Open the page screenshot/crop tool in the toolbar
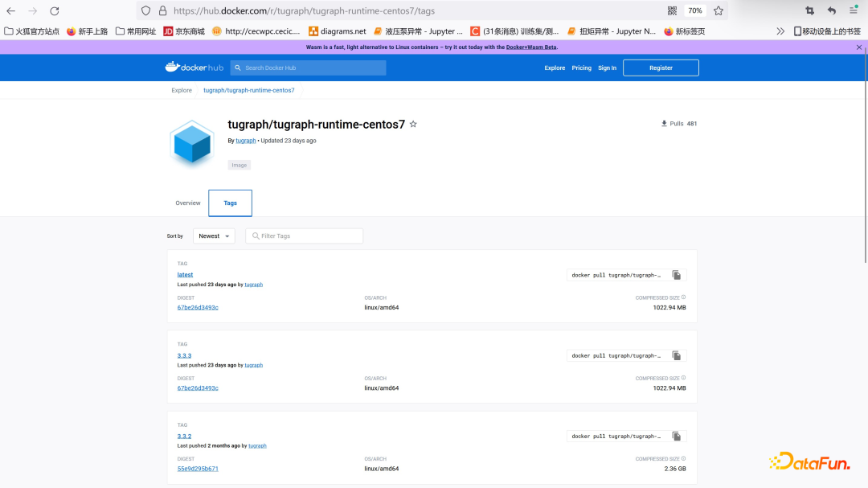868x488 pixels. [x=811, y=10]
